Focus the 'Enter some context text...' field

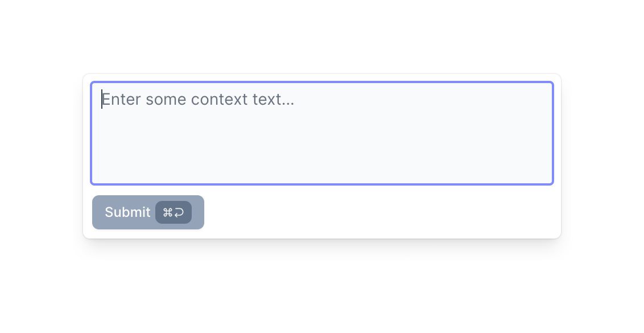322,133
